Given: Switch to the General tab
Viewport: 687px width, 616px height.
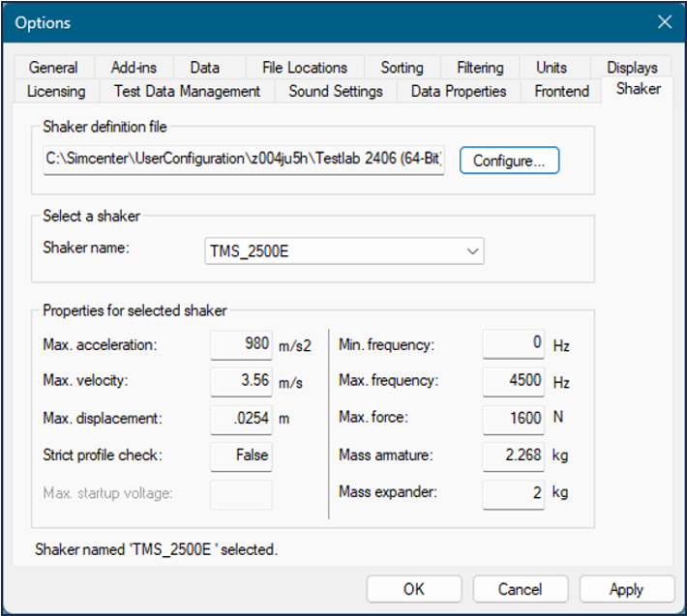Looking at the screenshot, I should [53, 68].
